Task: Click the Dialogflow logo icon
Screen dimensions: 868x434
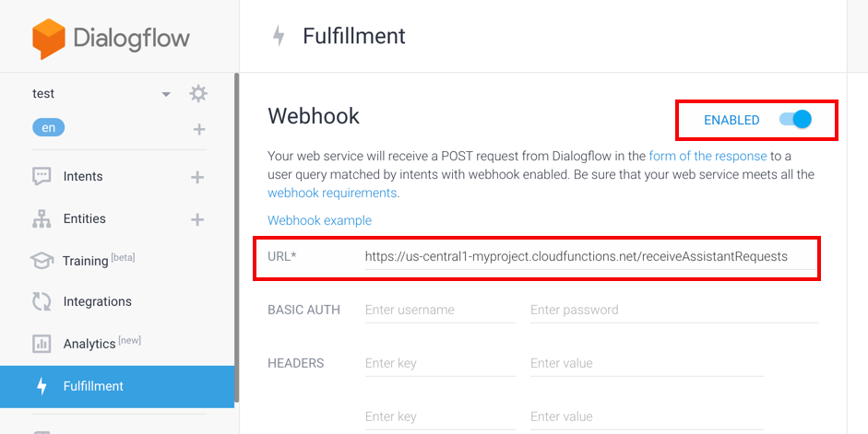Action: click(49, 39)
